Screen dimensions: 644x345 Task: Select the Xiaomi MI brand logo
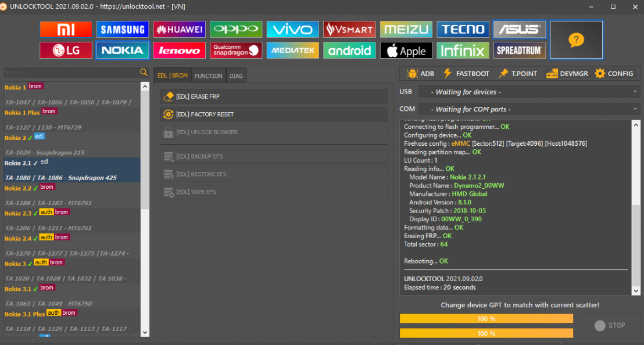(x=66, y=30)
